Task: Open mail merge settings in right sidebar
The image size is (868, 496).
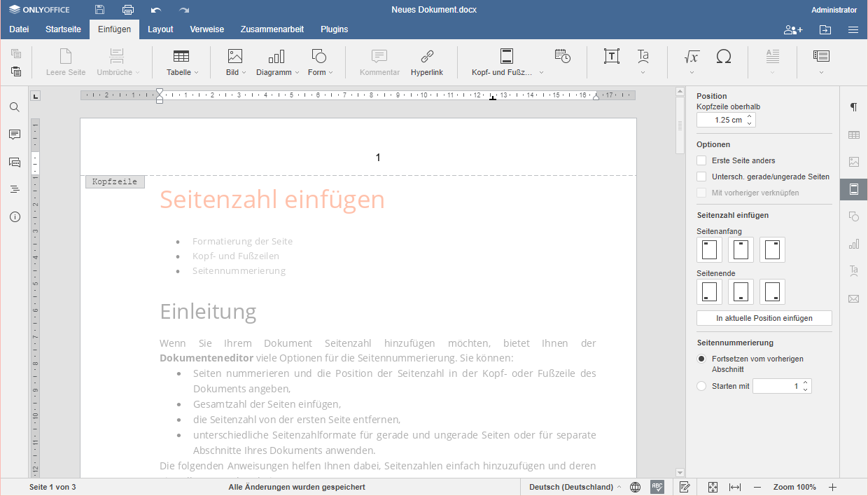Action: (x=854, y=298)
